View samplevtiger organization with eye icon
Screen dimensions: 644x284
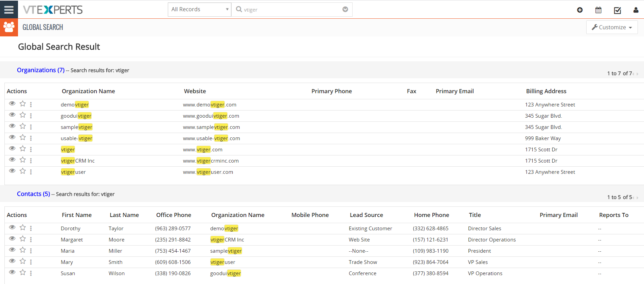pos(12,126)
